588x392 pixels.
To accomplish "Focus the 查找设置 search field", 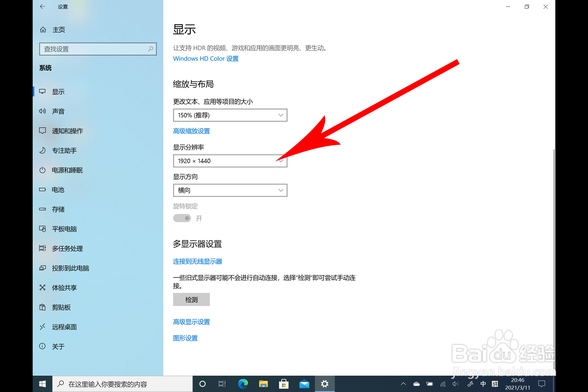I will 98,49.
